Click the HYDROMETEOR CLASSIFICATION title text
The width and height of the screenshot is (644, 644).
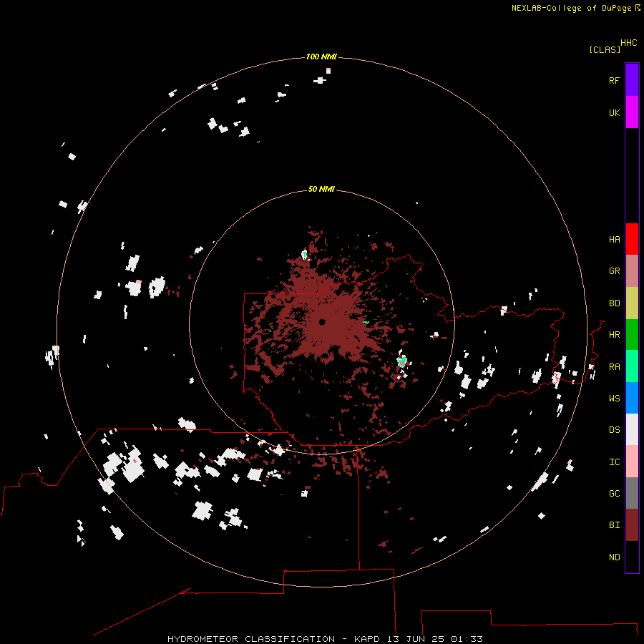(x=251, y=639)
